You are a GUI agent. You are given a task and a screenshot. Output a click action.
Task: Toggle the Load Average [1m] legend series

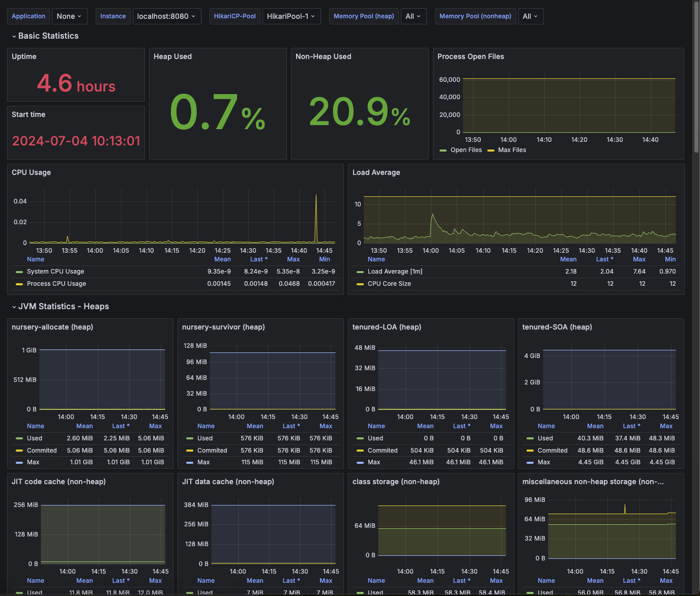[395, 272]
